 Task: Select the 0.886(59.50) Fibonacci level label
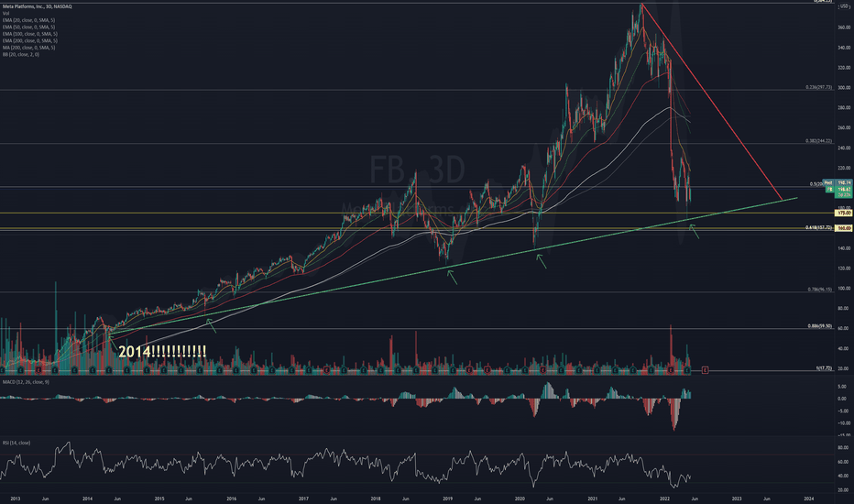(x=820, y=326)
